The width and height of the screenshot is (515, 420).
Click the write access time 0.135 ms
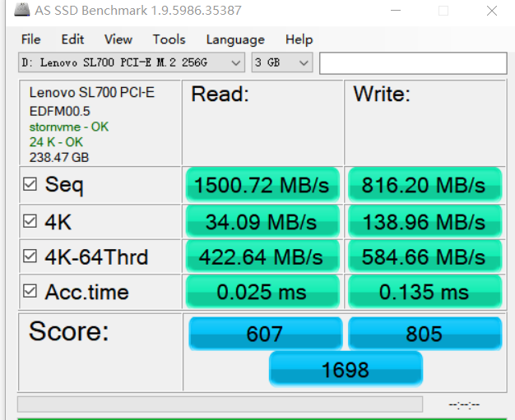coord(425,292)
